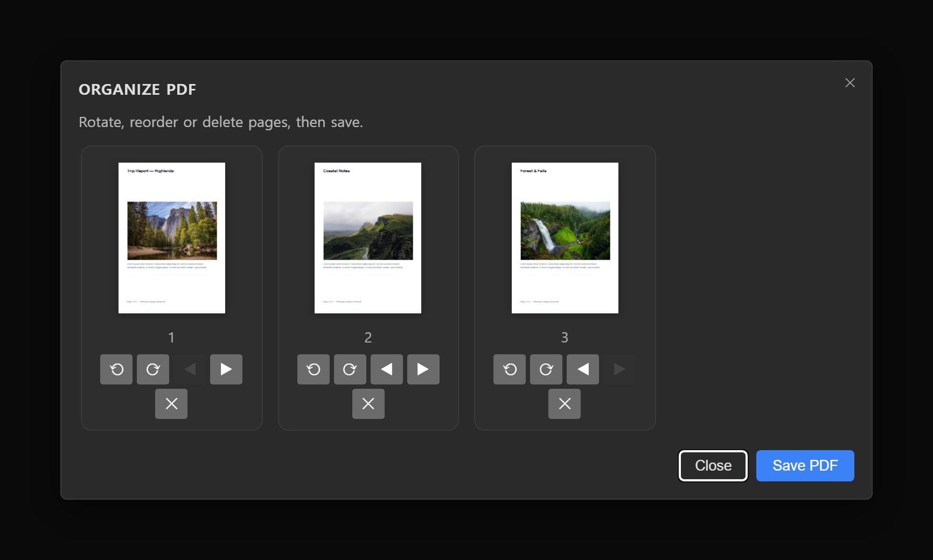
Task: Click the ORGANIZE PDF heading
Action: click(137, 89)
